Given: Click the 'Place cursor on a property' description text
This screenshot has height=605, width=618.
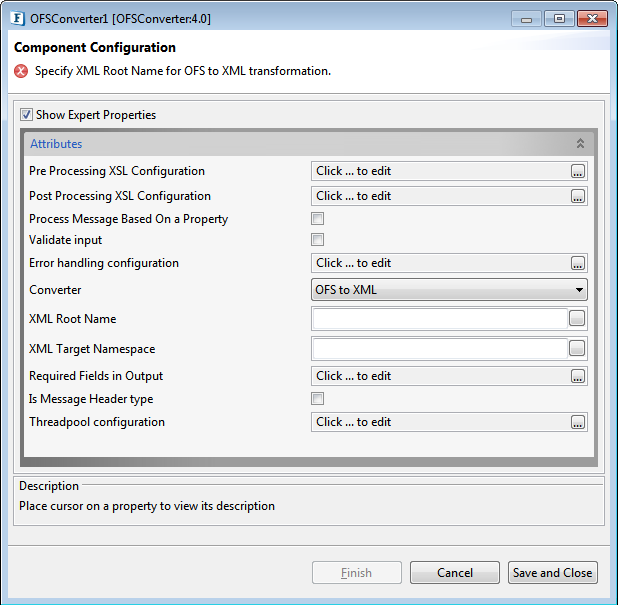Looking at the screenshot, I should [x=147, y=506].
